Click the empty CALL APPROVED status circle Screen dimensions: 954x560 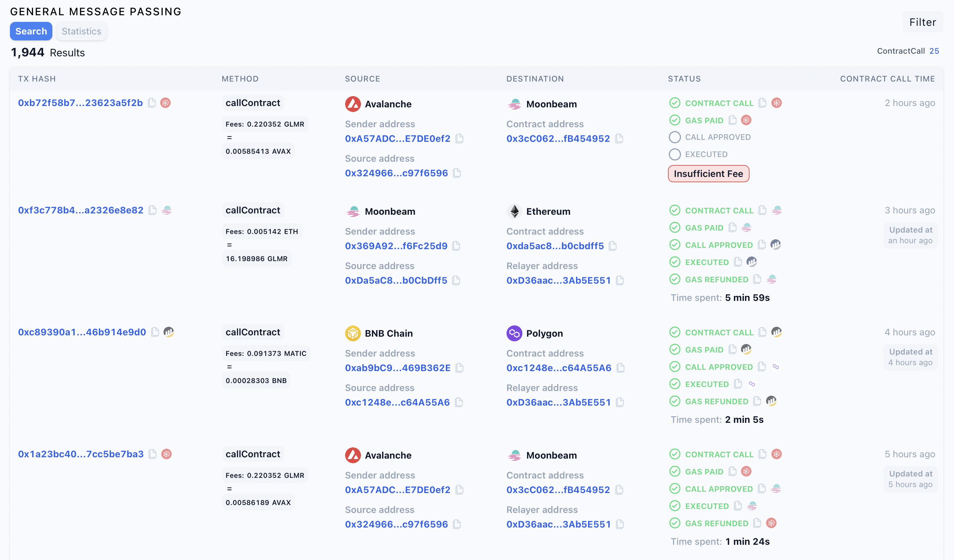(x=675, y=138)
